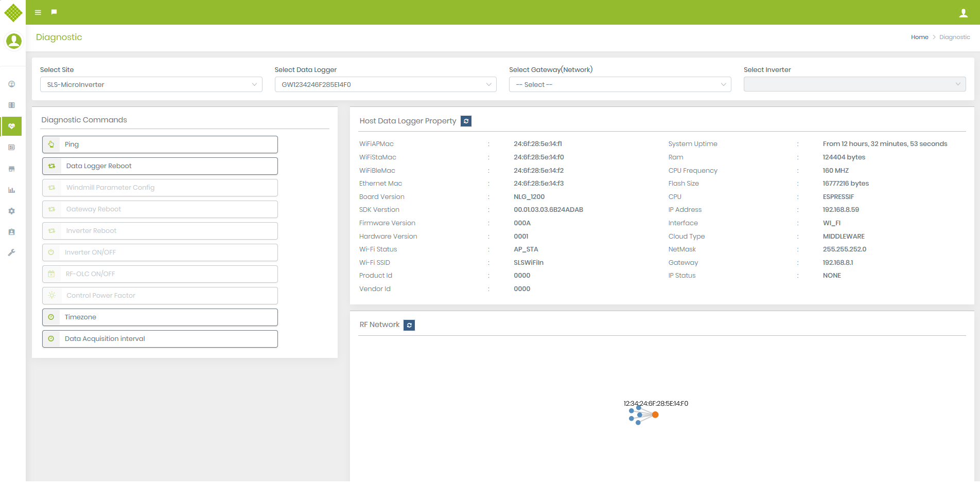Open the bar chart reports icon in sidebar

point(11,190)
